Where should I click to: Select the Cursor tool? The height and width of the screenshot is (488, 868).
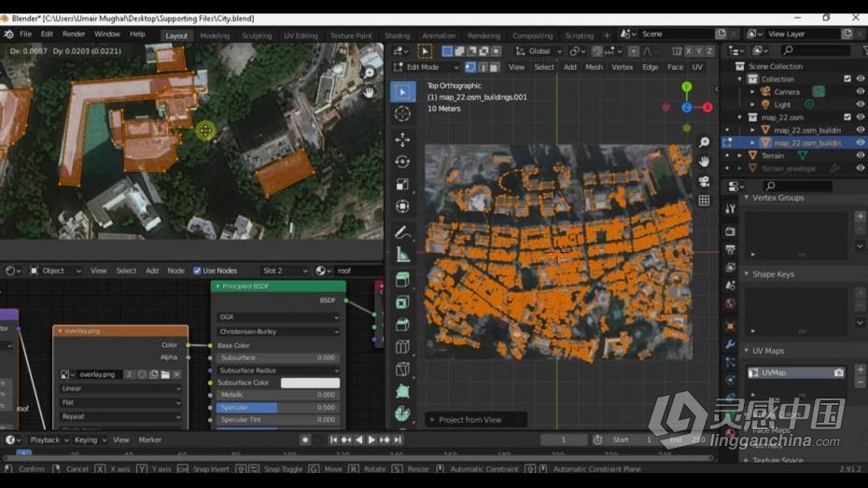pyautogui.click(x=403, y=114)
